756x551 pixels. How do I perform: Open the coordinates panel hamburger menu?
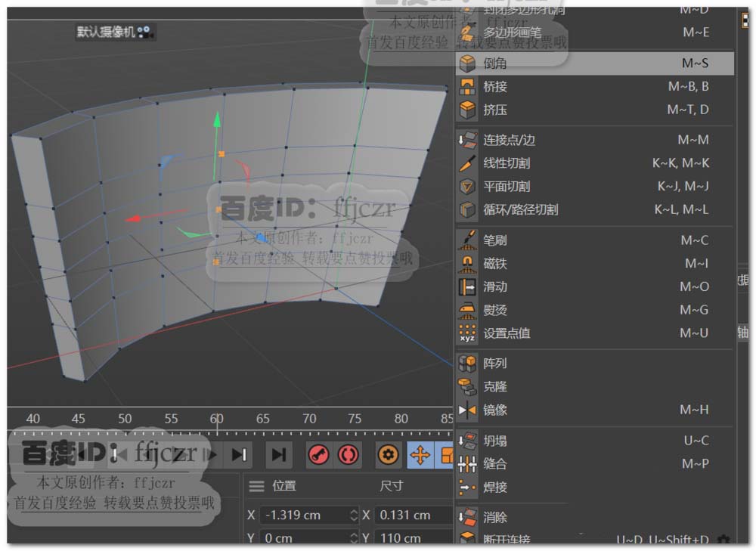256,487
